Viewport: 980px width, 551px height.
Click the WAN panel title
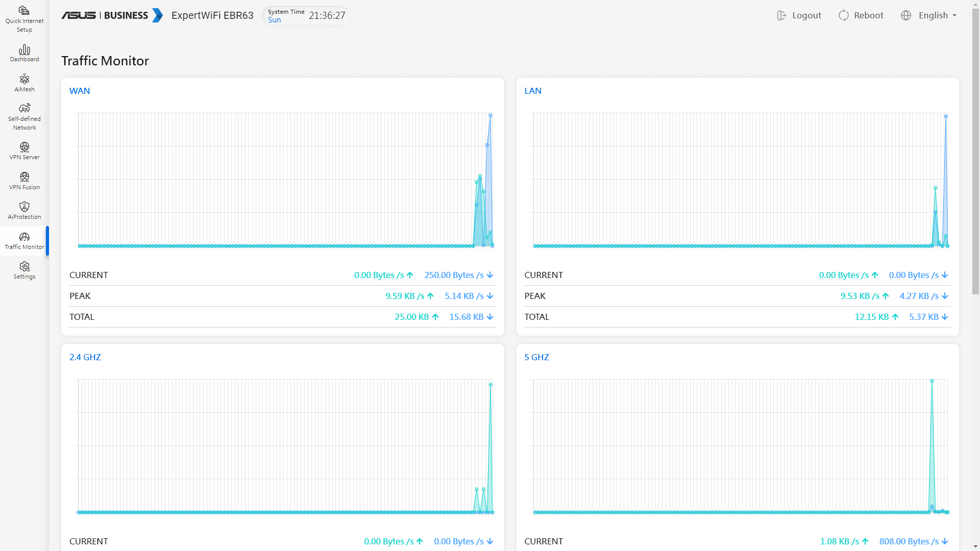80,91
